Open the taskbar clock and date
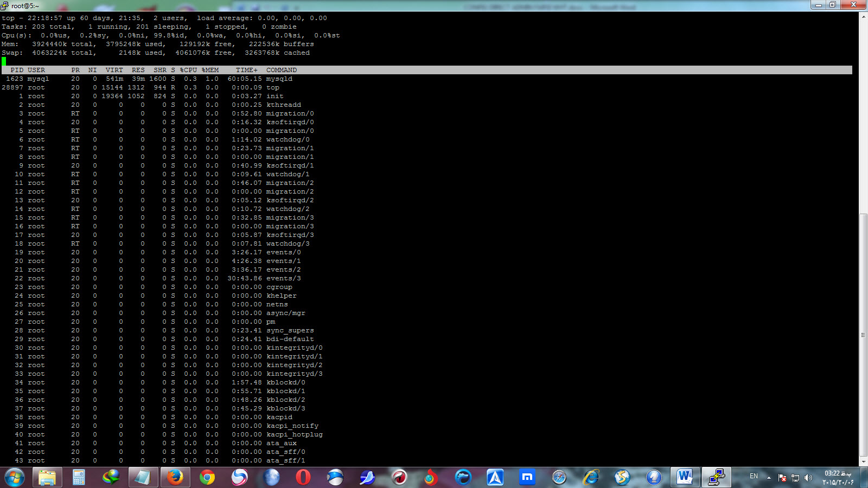 click(x=838, y=478)
